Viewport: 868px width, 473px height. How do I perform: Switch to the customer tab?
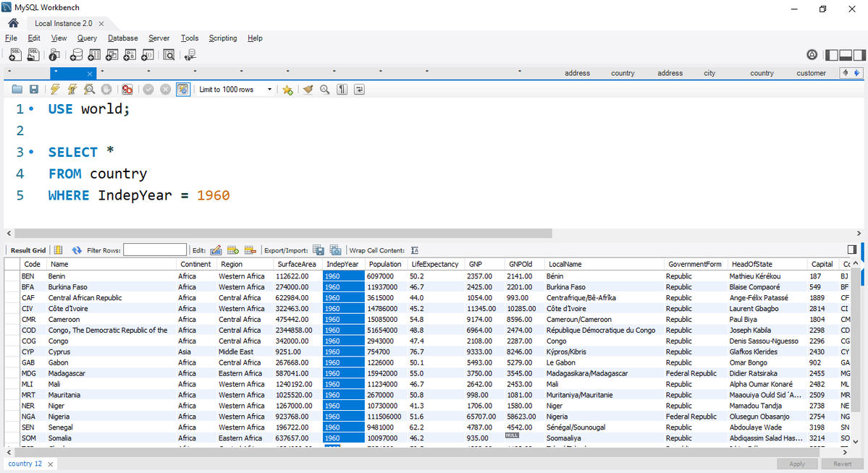point(811,73)
